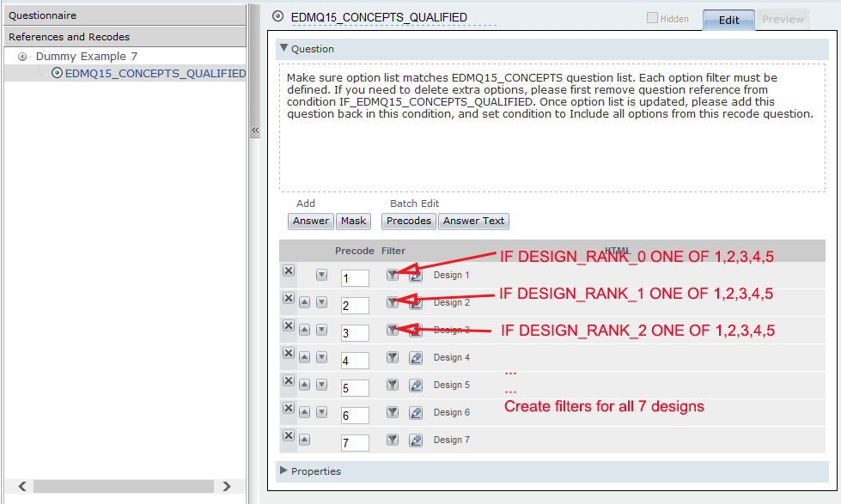Screen dimensions: 841x504
Task: Delete the Design 5 answer row
Action: [289, 380]
